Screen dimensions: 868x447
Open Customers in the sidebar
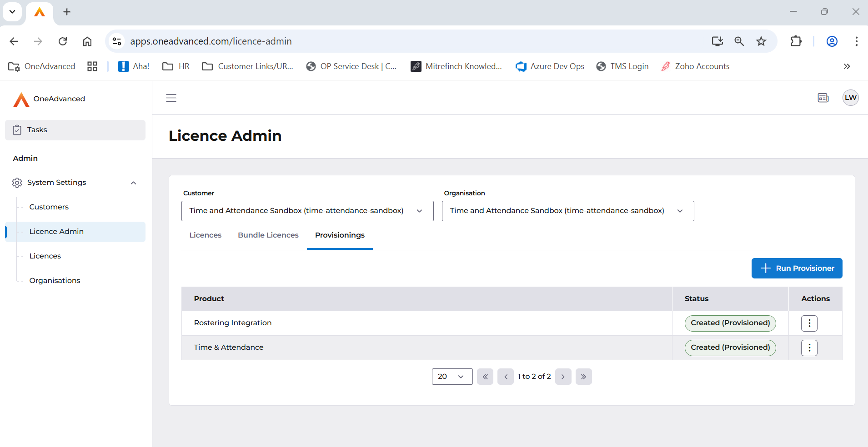[x=49, y=207]
